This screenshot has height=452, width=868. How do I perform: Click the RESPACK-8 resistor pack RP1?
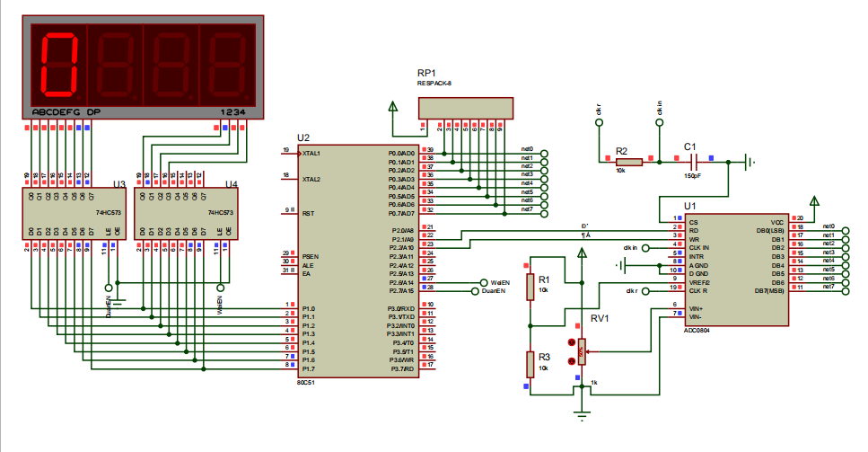[x=466, y=107]
